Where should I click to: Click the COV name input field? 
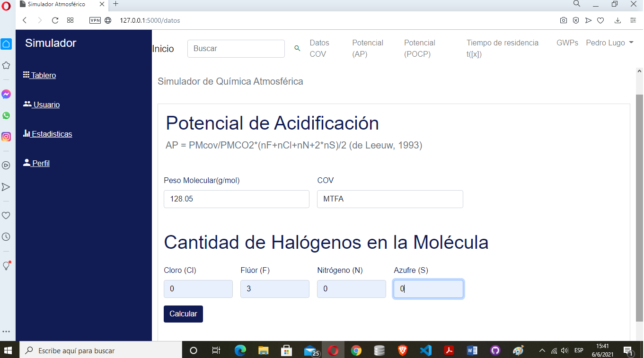[390, 199]
